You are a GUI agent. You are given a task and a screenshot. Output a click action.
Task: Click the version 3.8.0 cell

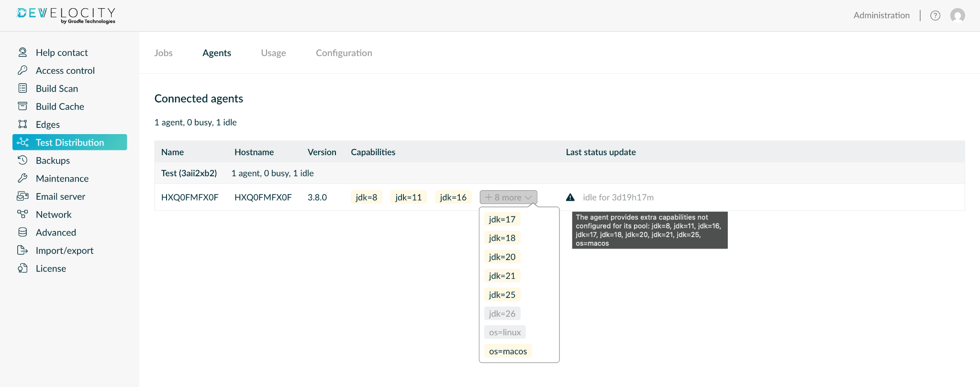click(317, 197)
